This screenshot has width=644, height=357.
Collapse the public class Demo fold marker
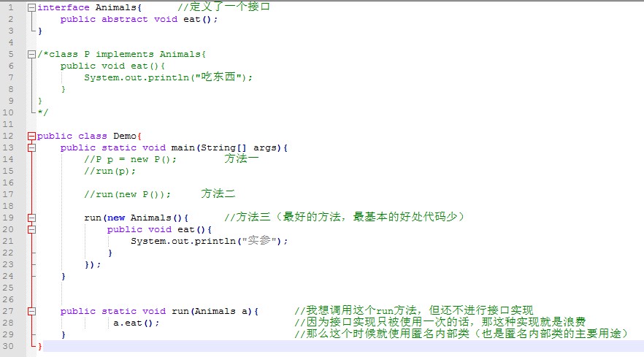(x=31, y=136)
